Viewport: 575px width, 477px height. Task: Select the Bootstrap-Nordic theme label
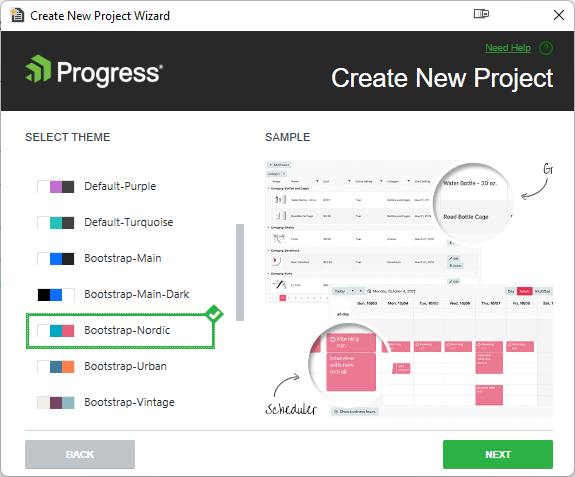[127, 330]
